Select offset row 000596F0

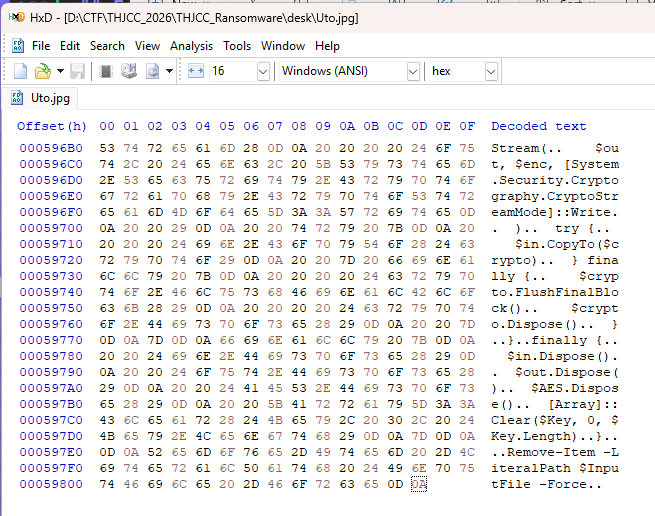click(51, 212)
